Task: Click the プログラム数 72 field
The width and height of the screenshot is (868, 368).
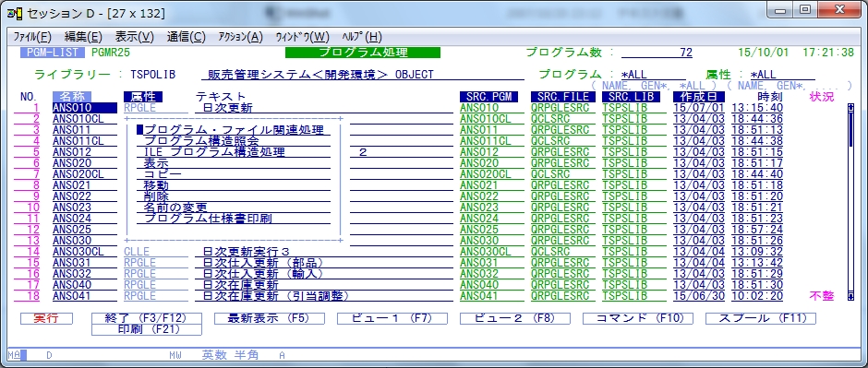Action: pos(657,53)
